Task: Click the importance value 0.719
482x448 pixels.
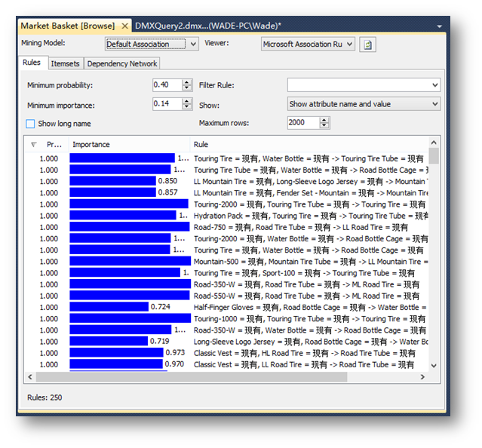Action: click(x=160, y=341)
